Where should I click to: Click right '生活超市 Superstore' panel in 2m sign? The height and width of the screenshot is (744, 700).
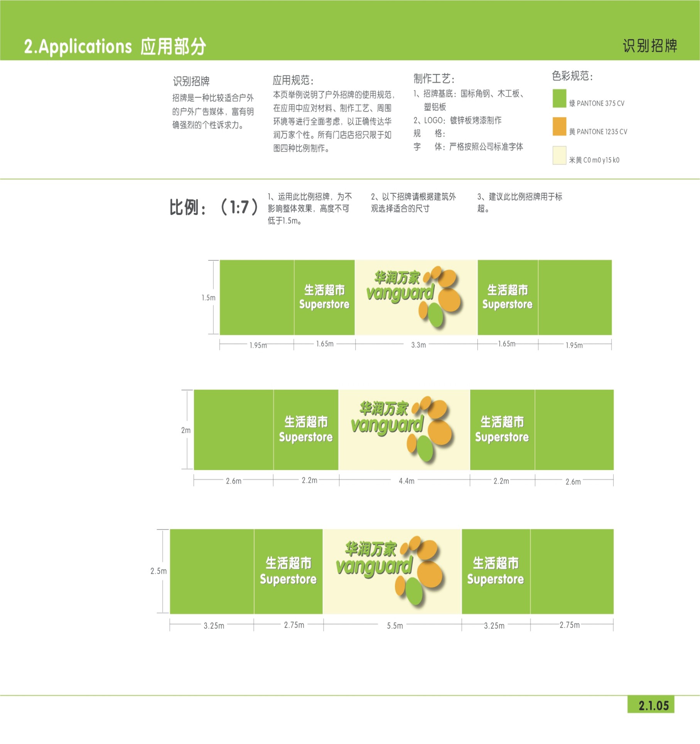(502, 429)
